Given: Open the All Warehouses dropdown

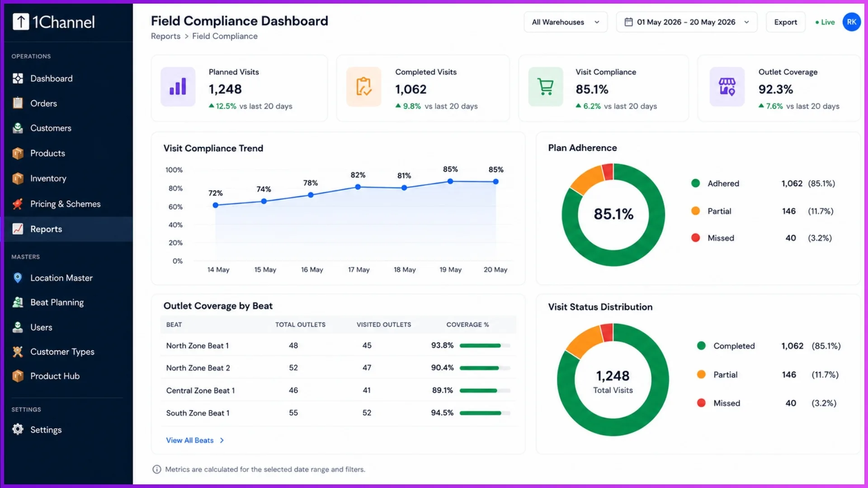Looking at the screenshot, I should (566, 22).
